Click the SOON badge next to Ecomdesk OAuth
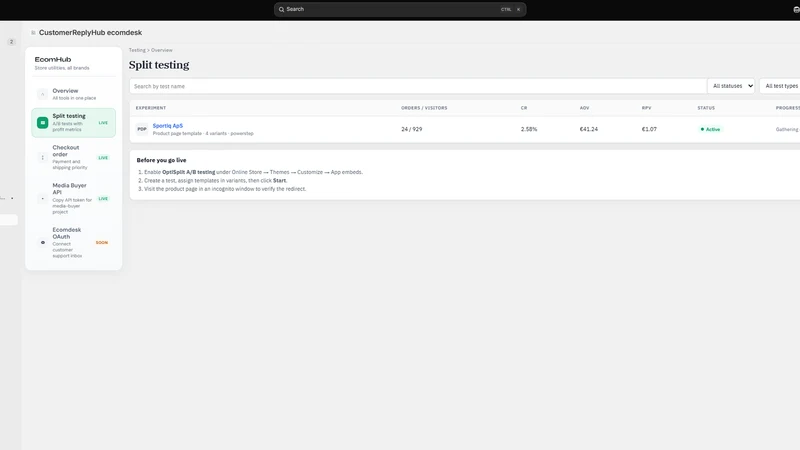This screenshot has width=800, height=450. (102, 243)
